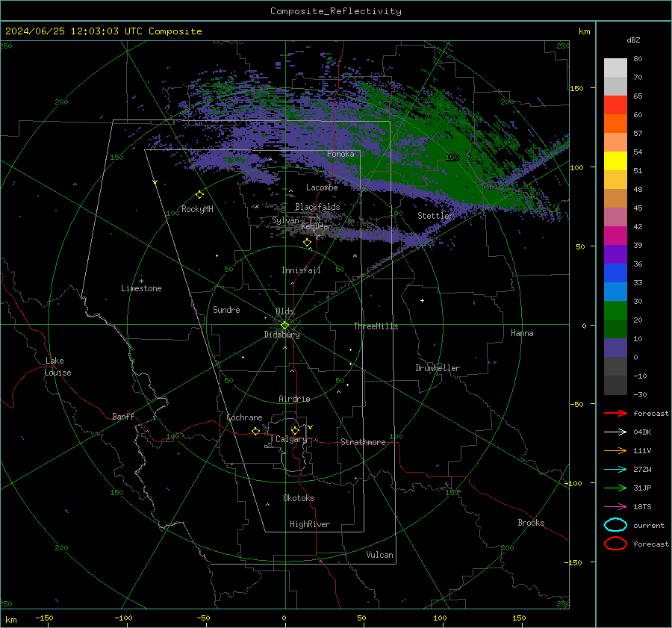Select the orange 111V arrow icon
Image resolution: width=672 pixels, height=628 pixels.
615,450
